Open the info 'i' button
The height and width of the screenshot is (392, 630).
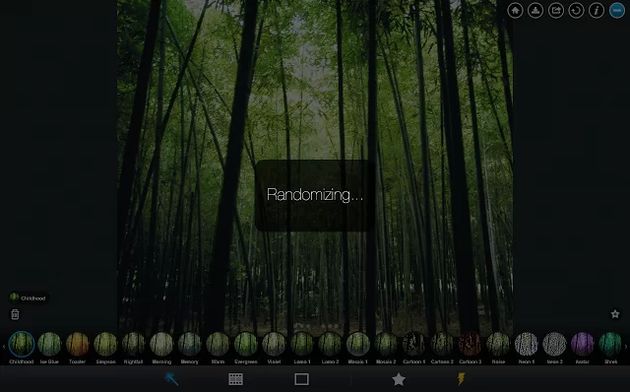click(596, 10)
